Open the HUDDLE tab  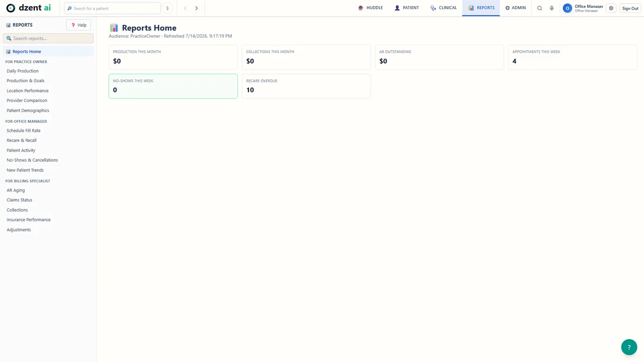371,8
